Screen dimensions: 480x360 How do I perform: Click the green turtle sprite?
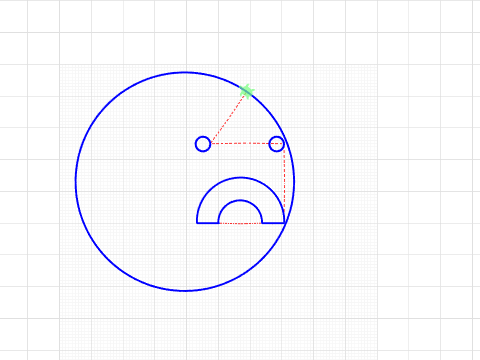click(x=247, y=91)
